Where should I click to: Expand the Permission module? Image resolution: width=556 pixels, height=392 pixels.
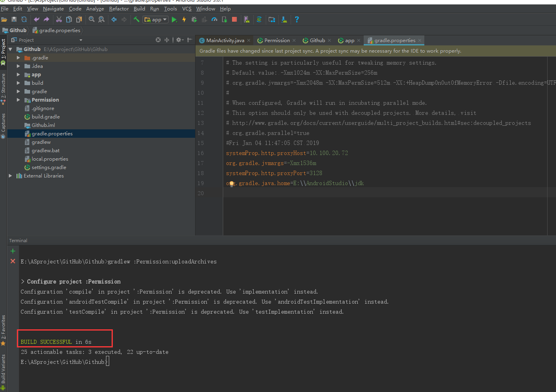click(18, 100)
